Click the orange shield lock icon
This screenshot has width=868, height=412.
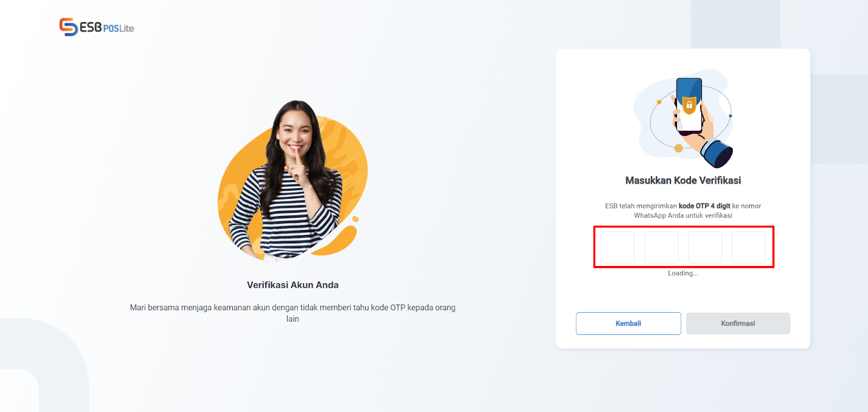[689, 104]
